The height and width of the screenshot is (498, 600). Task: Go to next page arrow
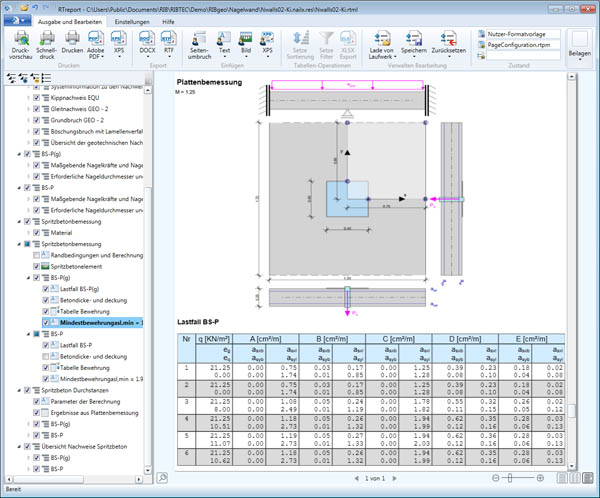point(395,478)
